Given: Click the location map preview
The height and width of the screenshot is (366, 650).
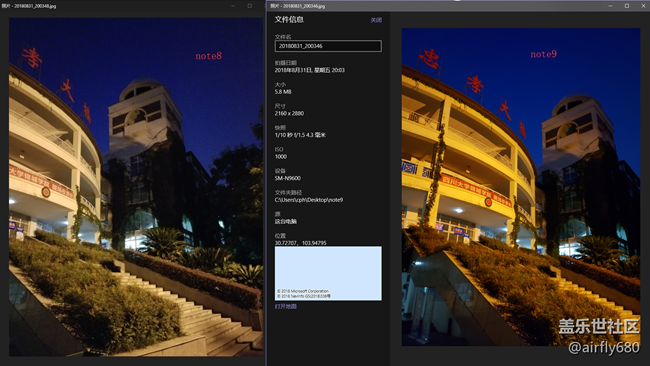Looking at the screenshot, I should coord(328,273).
